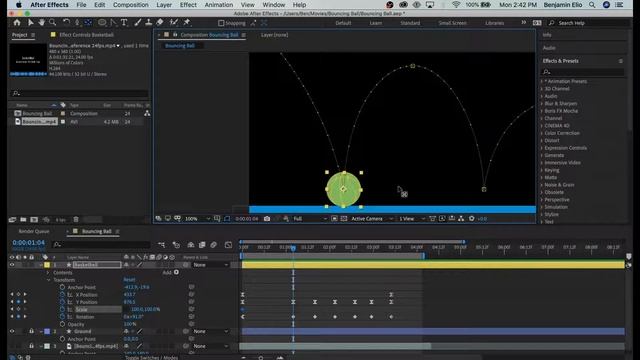This screenshot has width=640, height=360.
Task: Switch to the Learn workspace
Action: 376,23
